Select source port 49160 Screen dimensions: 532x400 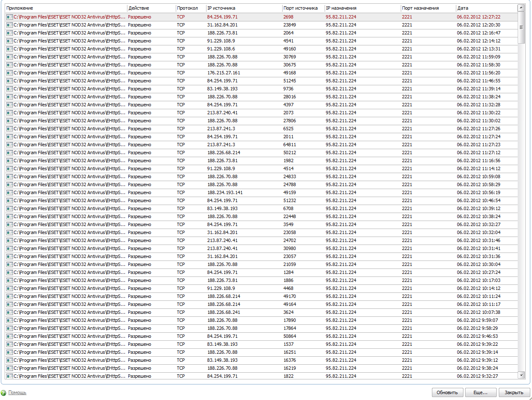tap(290, 49)
